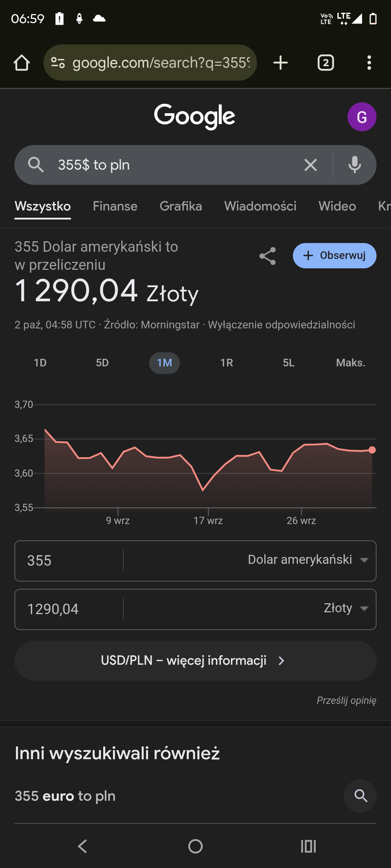Open a new tab with plus icon
The width and height of the screenshot is (391, 868).
pos(281,63)
